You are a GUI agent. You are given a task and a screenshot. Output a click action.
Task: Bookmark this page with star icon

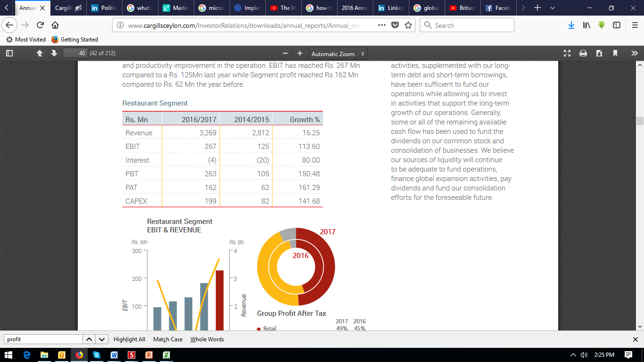(408, 25)
